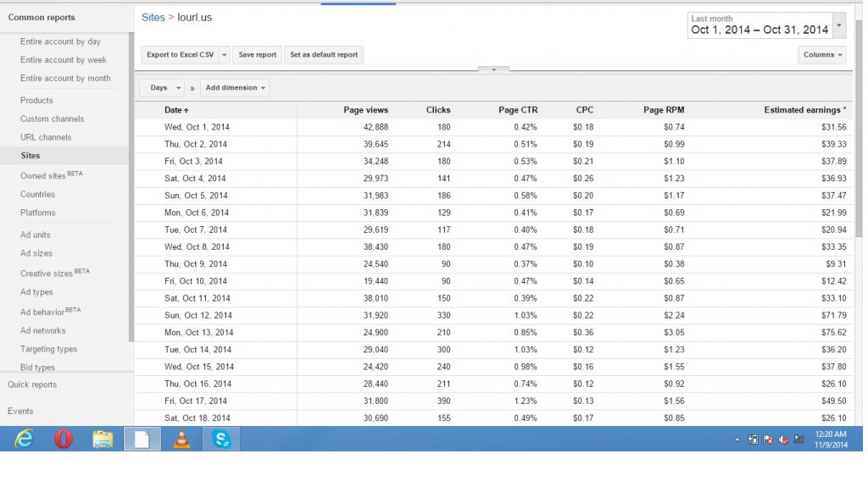The image size is (868, 492).
Task: Expand the Export to Excel CSV arrow
Action: click(224, 55)
